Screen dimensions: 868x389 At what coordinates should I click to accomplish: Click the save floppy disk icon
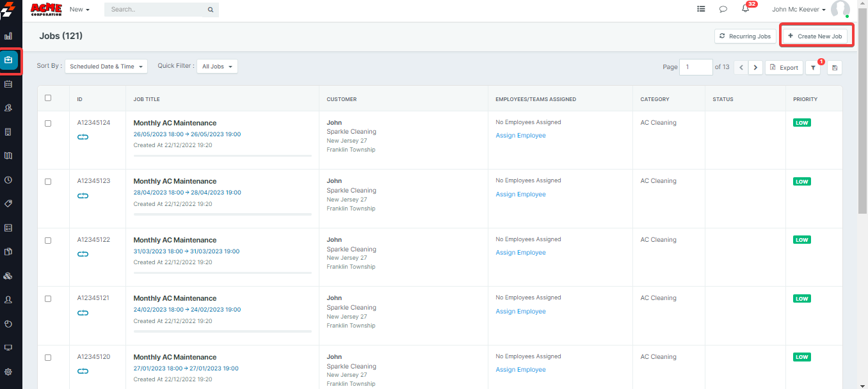click(834, 67)
